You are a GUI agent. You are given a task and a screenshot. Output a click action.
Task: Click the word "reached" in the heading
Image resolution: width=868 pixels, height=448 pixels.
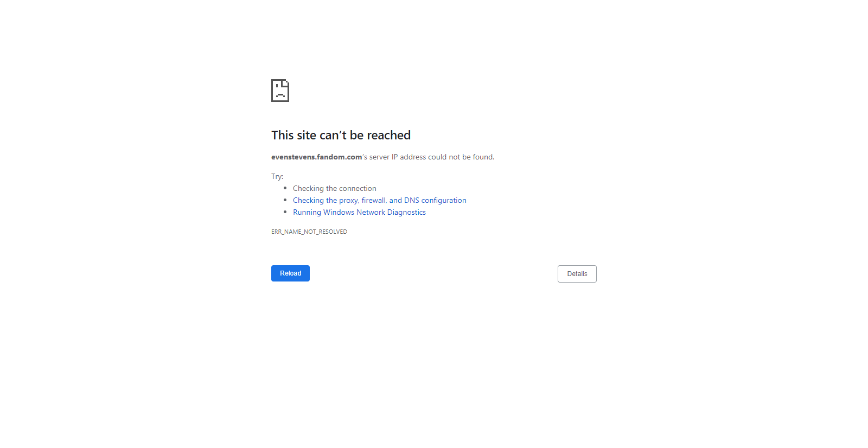[389, 135]
